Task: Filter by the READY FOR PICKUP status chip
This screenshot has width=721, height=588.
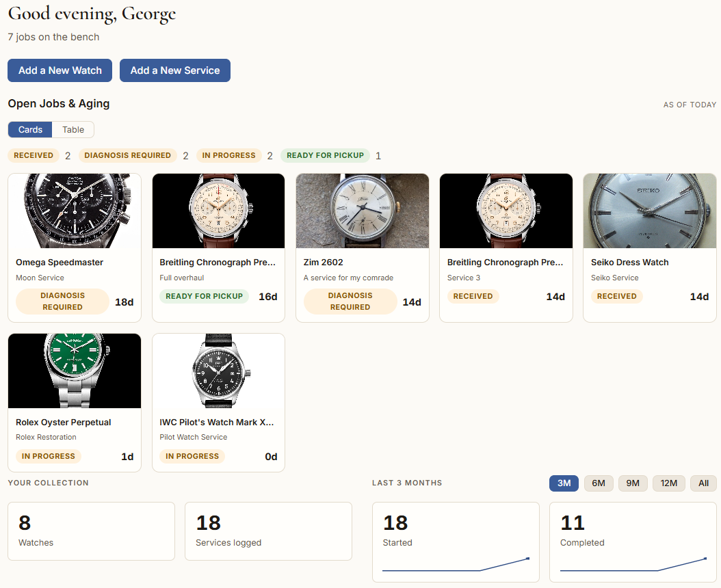Action: pos(325,155)
